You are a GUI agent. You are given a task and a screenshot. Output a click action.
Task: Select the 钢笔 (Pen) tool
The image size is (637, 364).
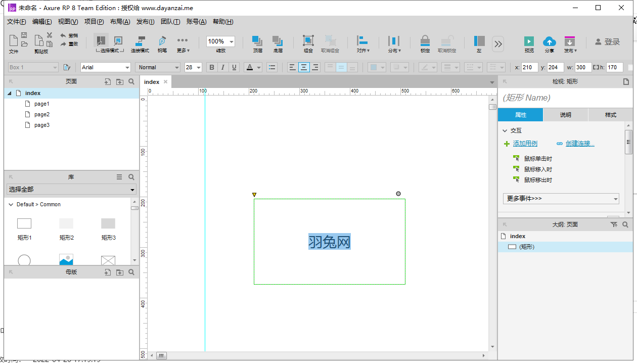point(162,40)
